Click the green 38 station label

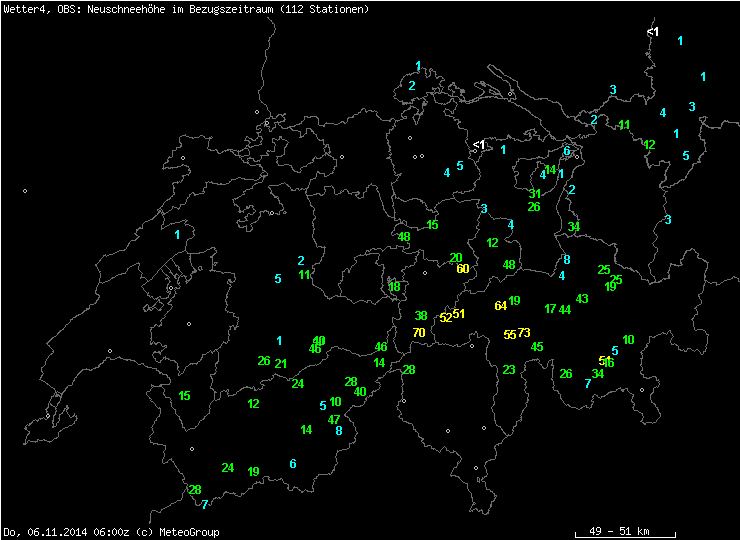pyautogui.click(x=421, y=316)
